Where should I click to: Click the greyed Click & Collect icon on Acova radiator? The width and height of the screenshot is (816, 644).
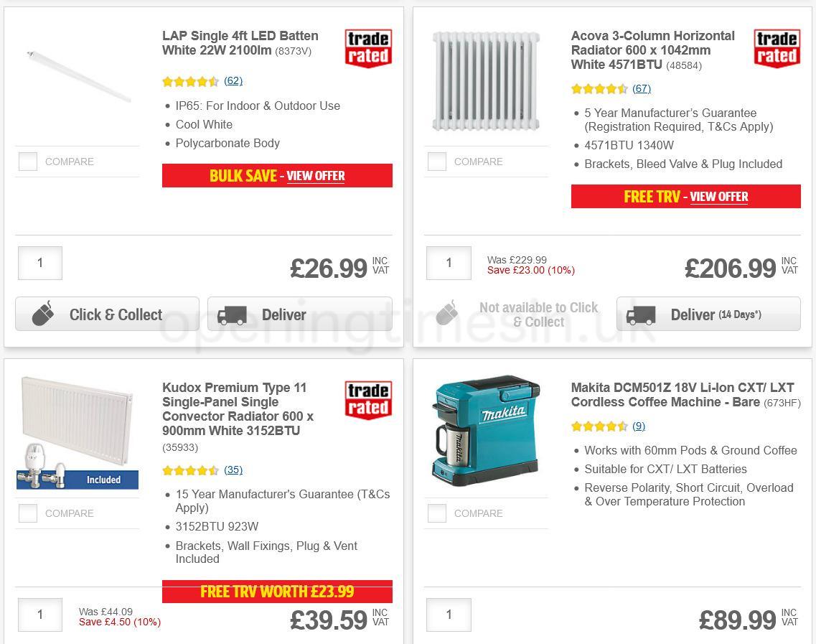coord(447,314)
